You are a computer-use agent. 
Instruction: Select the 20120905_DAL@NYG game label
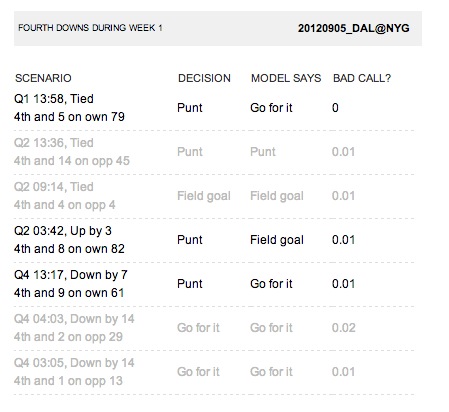click(x=353, y=28)
